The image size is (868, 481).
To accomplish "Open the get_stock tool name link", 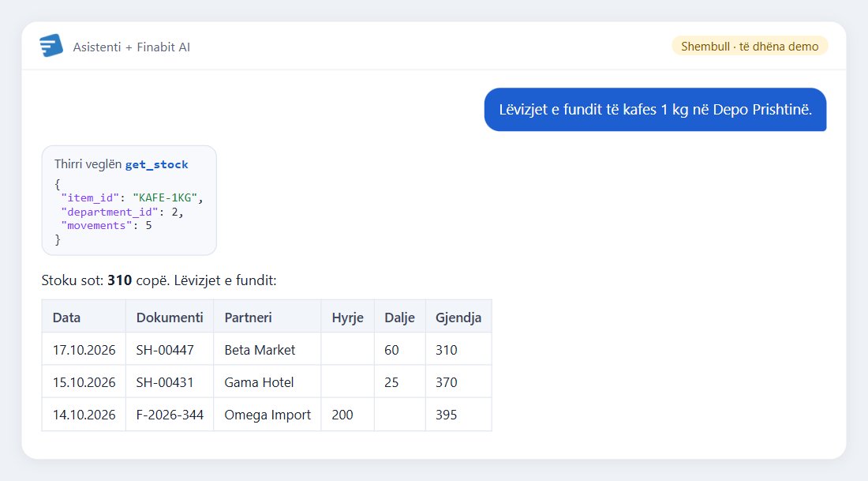I will [x=157, y=164].
